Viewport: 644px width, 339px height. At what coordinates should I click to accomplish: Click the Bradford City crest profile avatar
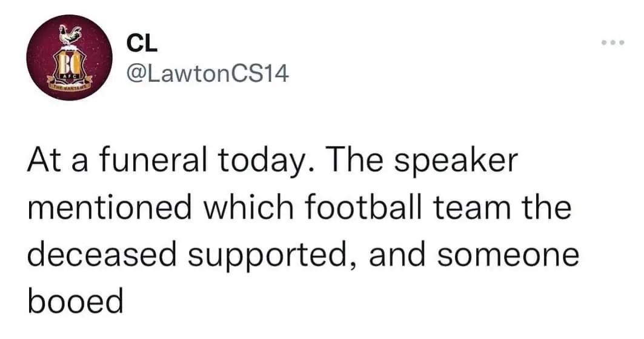pos(70,57)
